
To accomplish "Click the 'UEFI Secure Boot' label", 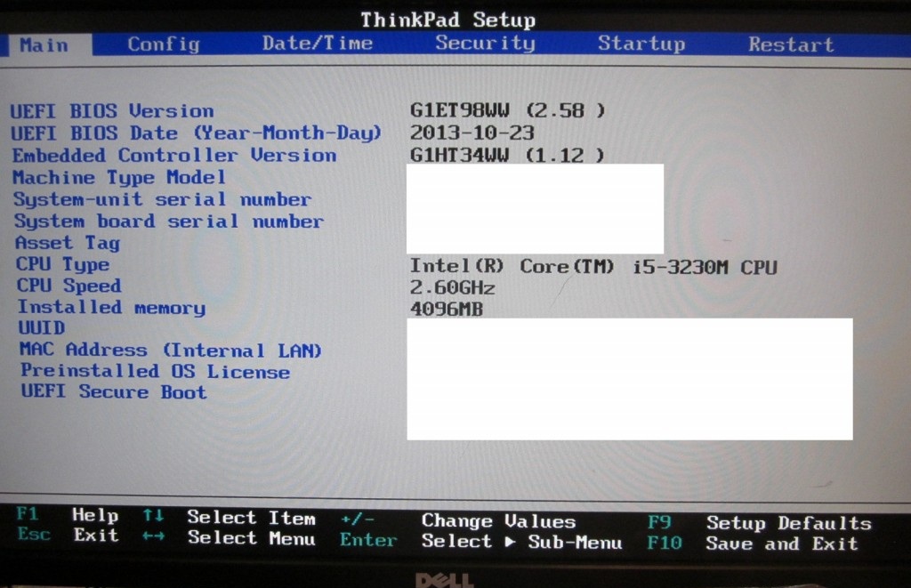I will point(114,391).
